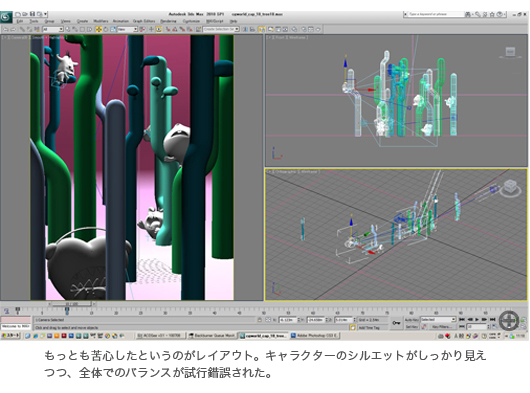Image resolution: width=530 pixels, height=393 pixels.
Task: Open the Group menu
Action: click(50, 21)
